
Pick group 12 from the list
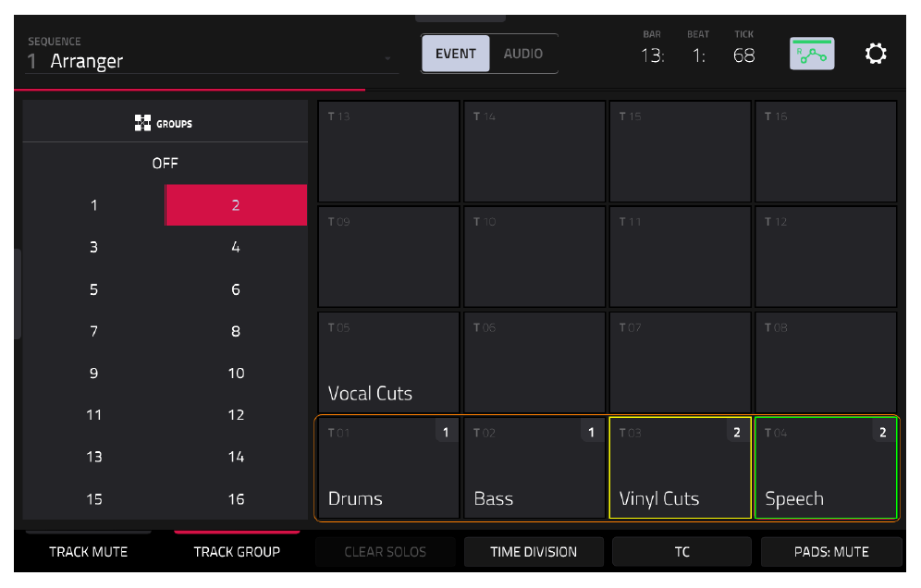coord(236,415)
